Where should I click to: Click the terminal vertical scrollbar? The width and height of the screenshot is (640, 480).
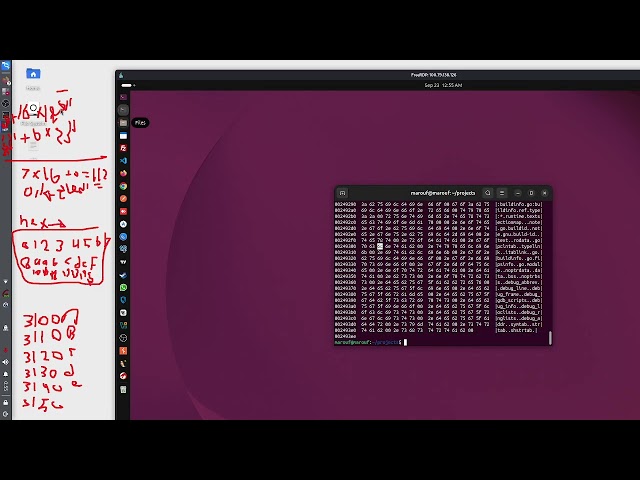(x=550, y=338)
